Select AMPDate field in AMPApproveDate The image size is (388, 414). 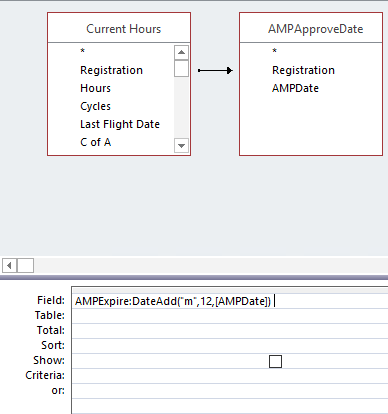(x=295, y=88)
